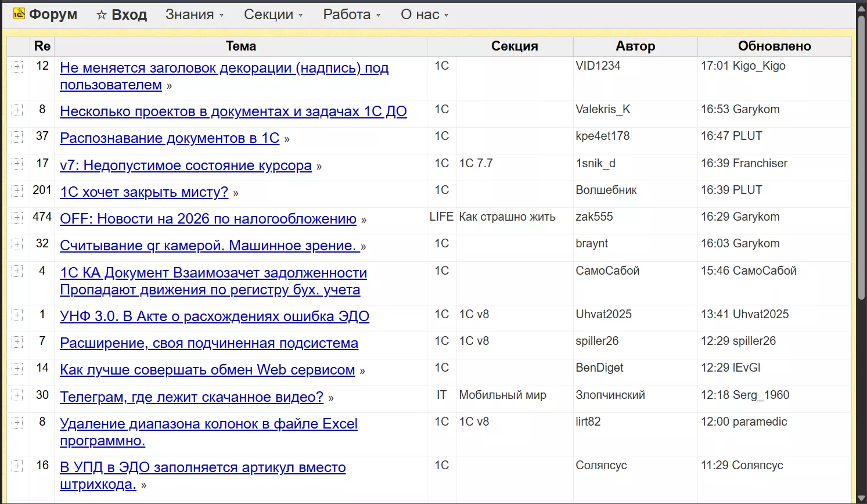Open the О нас menu

pos(424,15)
